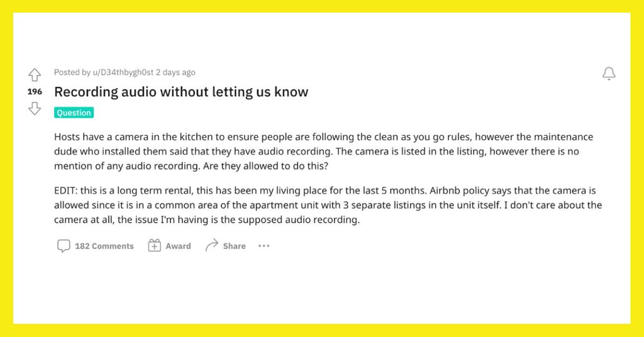Click the Award gift icon
This screenshot has height=337, width=644.
point(155,246)
